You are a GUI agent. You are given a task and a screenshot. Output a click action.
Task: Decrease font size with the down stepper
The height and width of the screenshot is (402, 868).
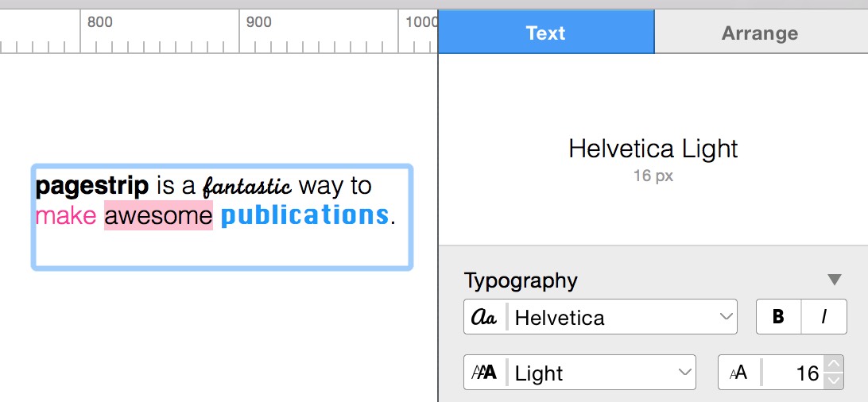833,381
